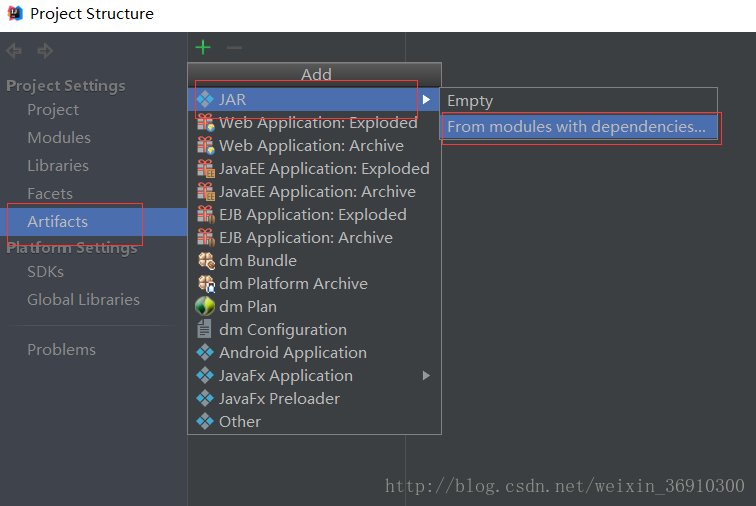Choose Web Application: Archive entry

314,146
